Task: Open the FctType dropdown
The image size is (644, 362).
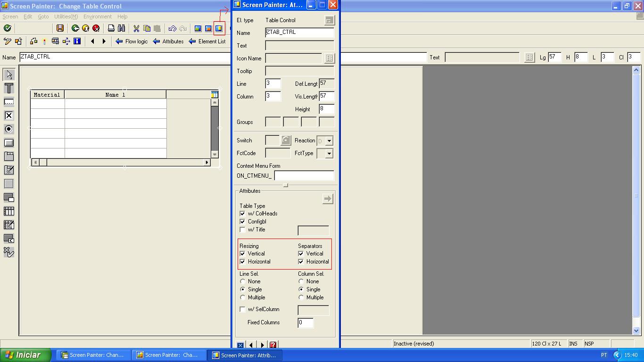Action: tap(330, 153)
